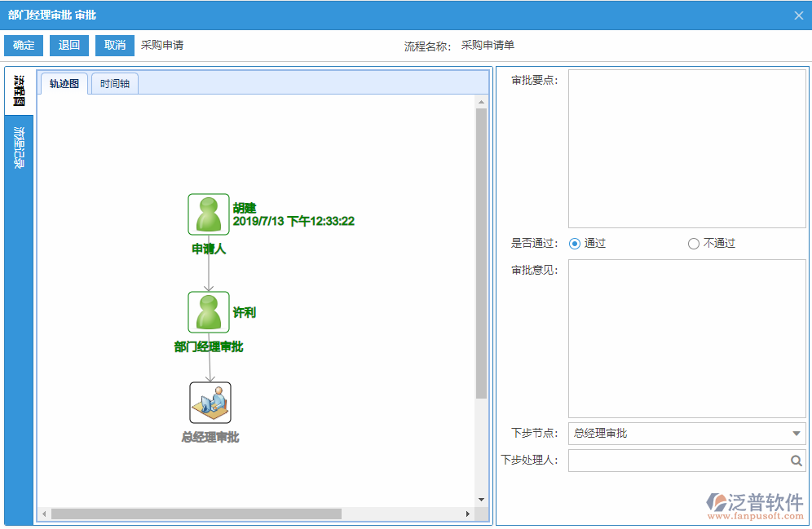
Task: Click the scroll right arrow below the diagram
Action: 468,514
